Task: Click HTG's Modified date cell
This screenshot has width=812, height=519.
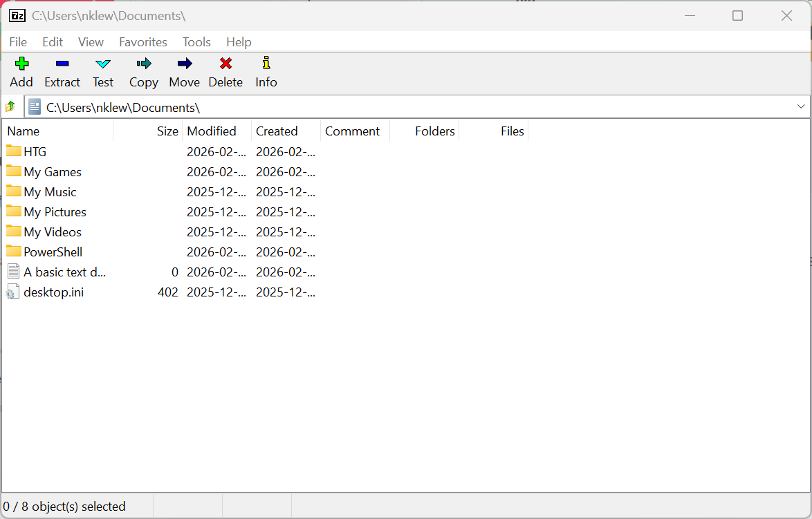Action: (216, 151)
